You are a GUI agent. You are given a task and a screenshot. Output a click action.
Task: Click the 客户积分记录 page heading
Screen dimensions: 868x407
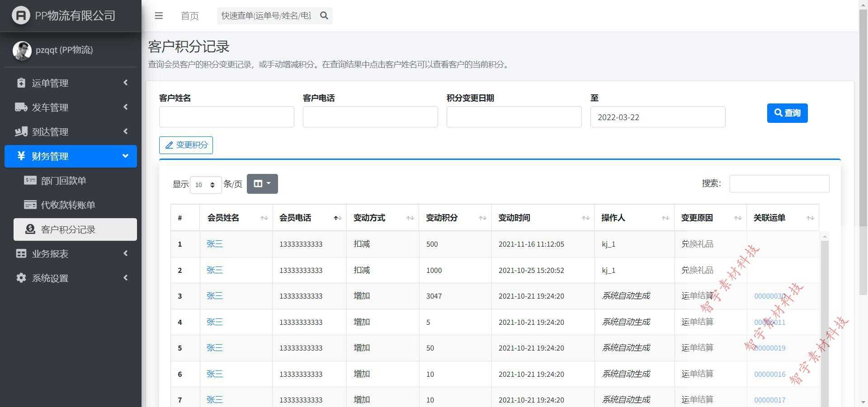click(x=189, y=47)
